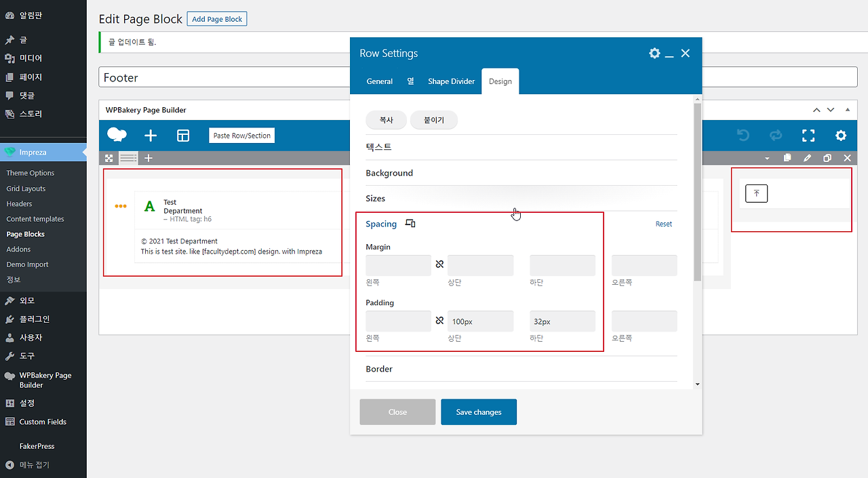Open page builder settings gear

841,136
